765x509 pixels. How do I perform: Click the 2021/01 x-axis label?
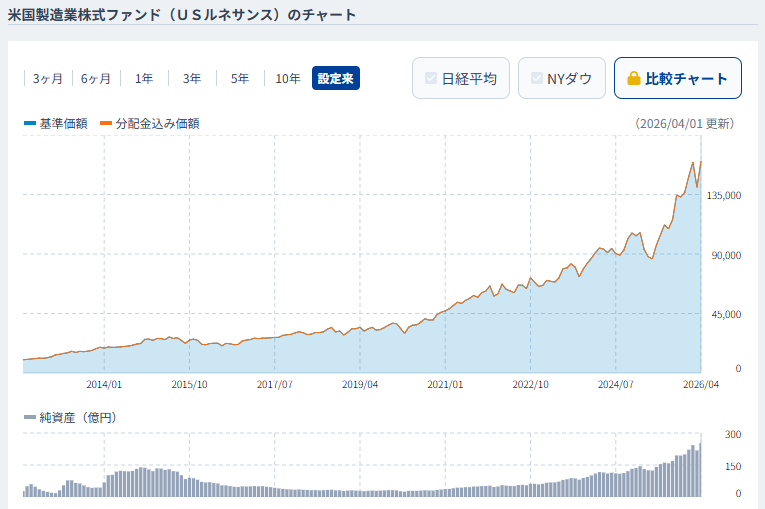[445, 385]
